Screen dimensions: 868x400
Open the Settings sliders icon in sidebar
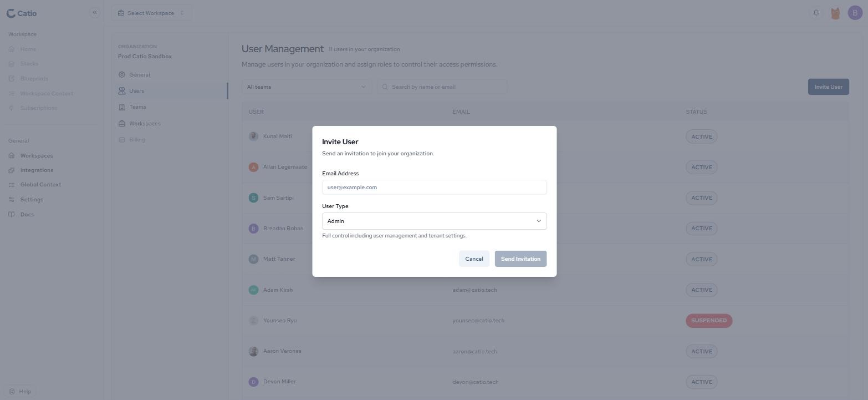[x=12, y=200]
